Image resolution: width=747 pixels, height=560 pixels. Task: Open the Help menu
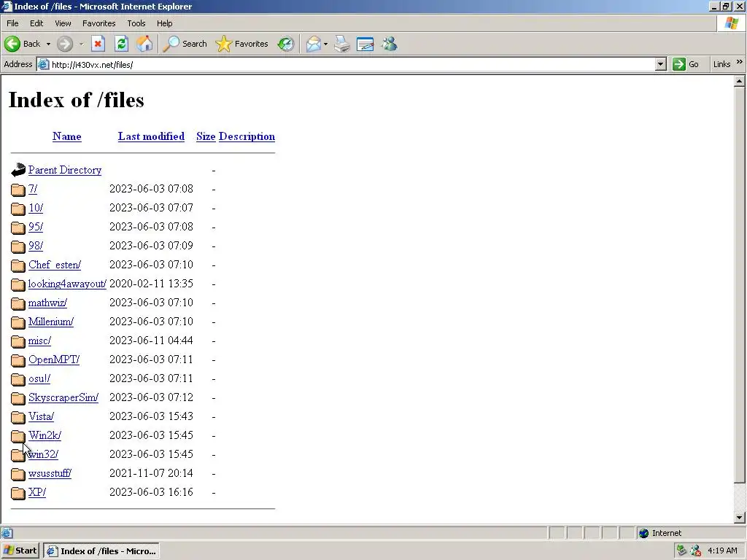[164, 23]
